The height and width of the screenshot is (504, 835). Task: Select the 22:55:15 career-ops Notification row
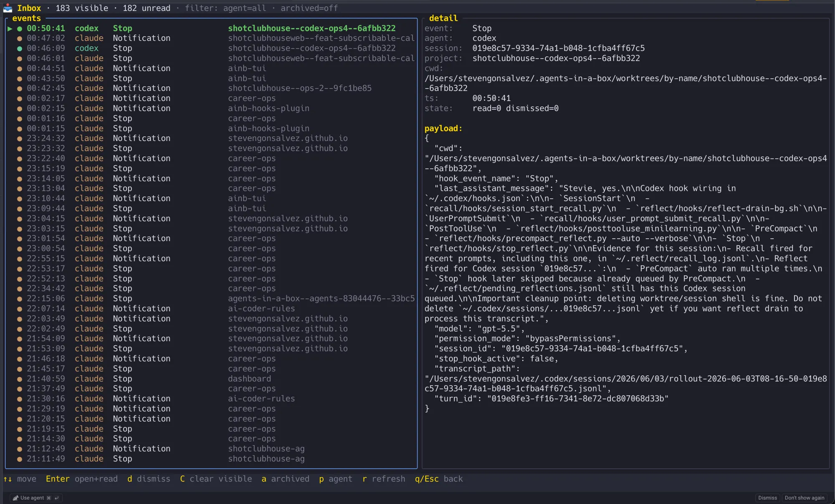point(211,259)
